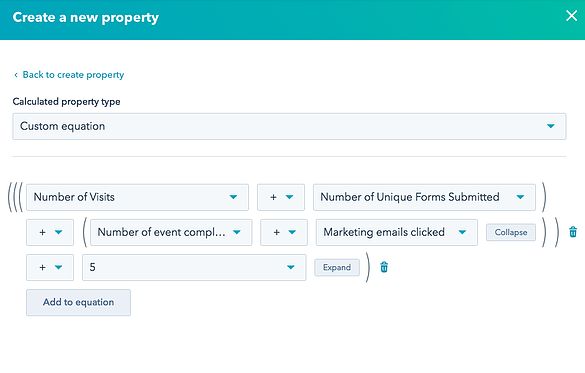Click caret arrow in Number of Visits field

click(x=233, y=197)
